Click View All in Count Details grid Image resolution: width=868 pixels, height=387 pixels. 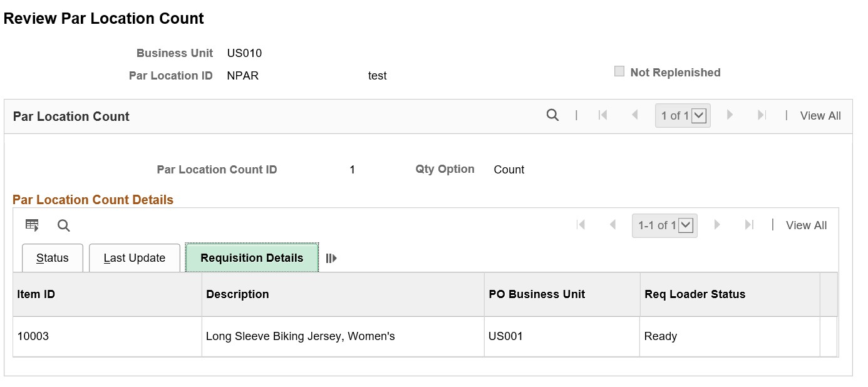pyautogui.click(x=806, y=225)
